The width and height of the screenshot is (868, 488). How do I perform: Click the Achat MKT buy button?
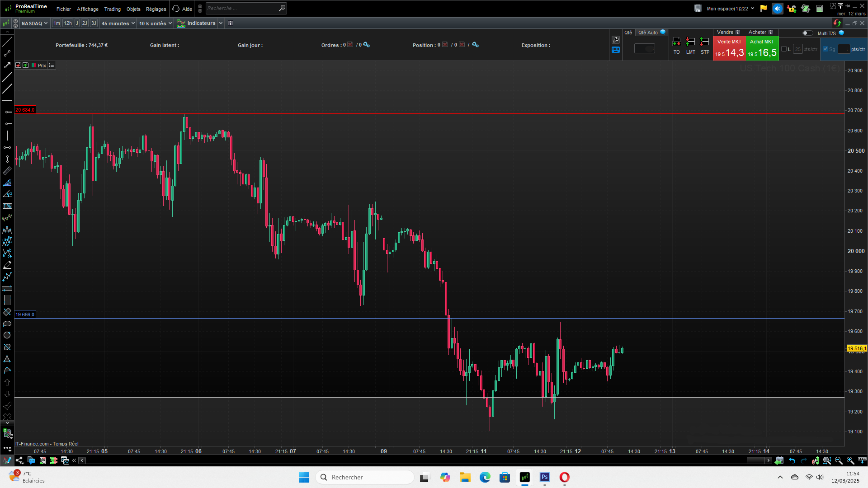pos(762,48)
